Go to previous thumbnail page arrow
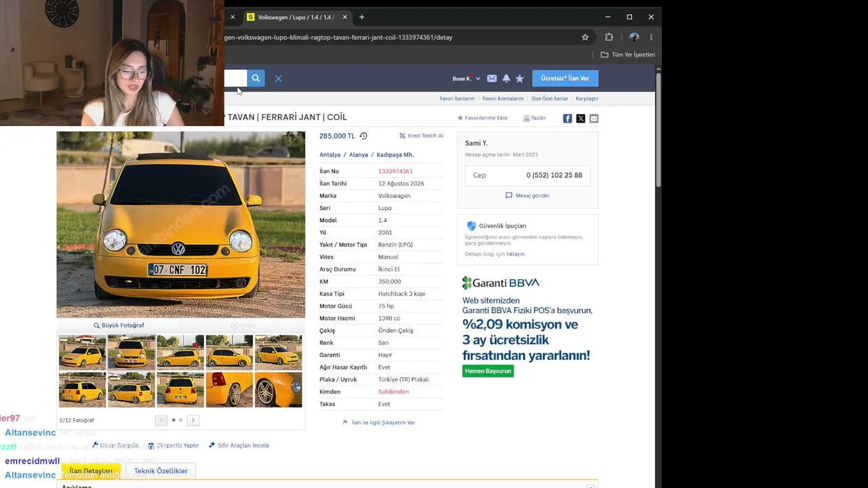868x488 pixels. coord(161,420)
